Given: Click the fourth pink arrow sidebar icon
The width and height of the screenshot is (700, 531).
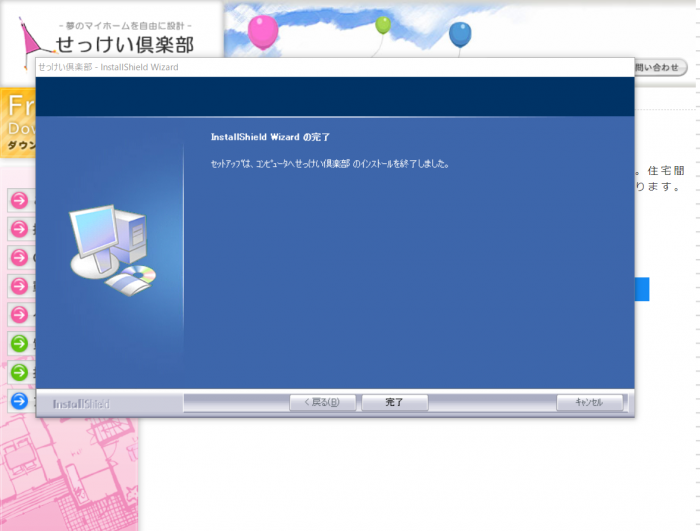Looking at the screenshot, I should [19, 286].
